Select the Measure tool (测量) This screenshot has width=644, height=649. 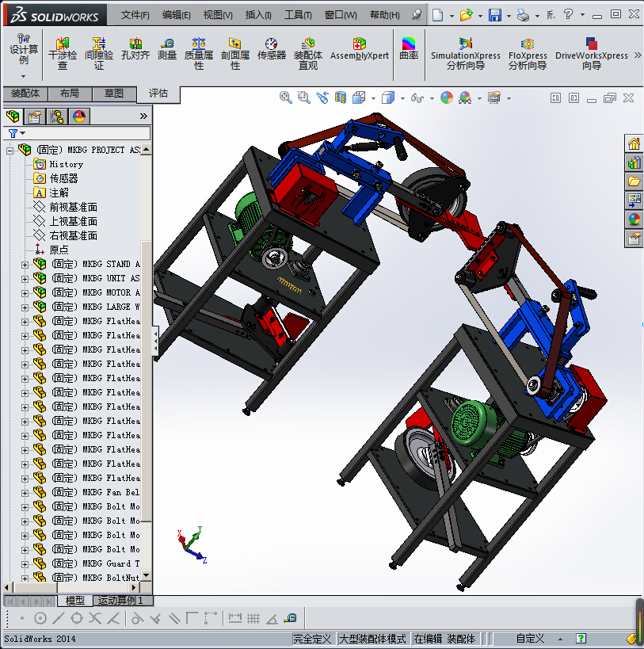[x=167, y=49]
